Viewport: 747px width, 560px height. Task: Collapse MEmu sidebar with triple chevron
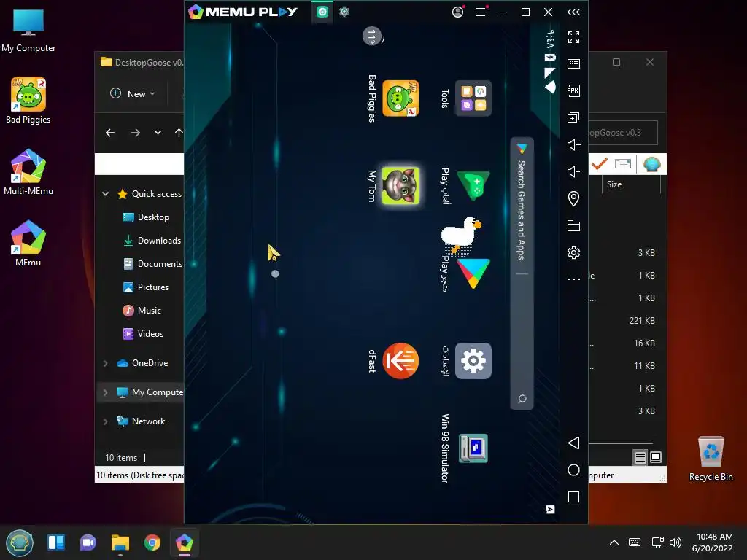(x=573, y=12)
